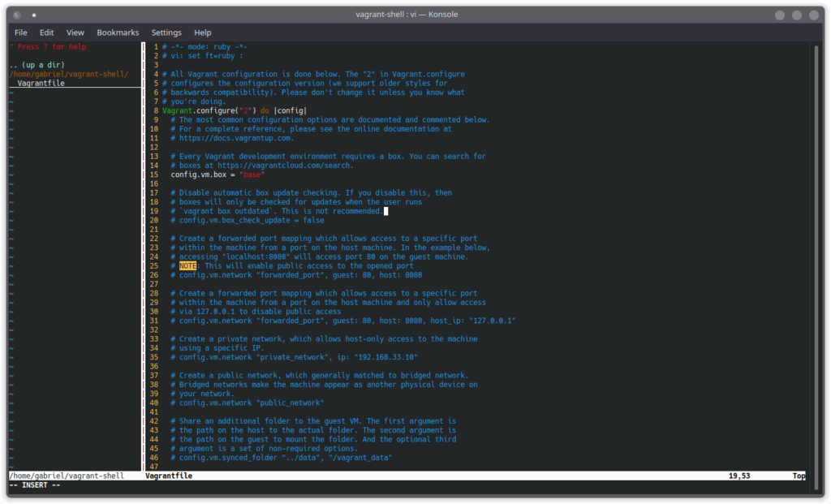Open the Bookmarks menu
The height and width of the screenshot is (504, 831).
pyautogui.click(x=118, y=32)
